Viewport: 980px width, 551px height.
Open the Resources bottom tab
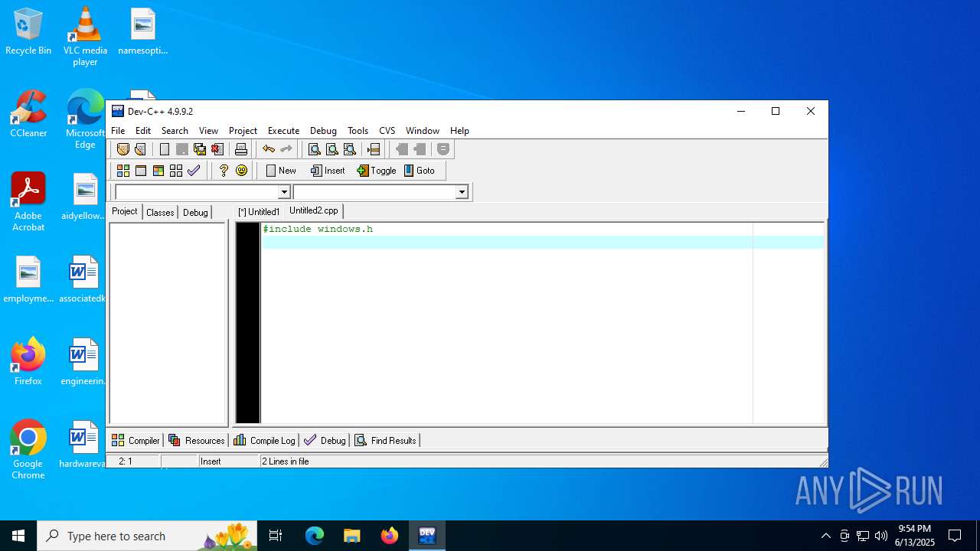(x=197, y=440)
